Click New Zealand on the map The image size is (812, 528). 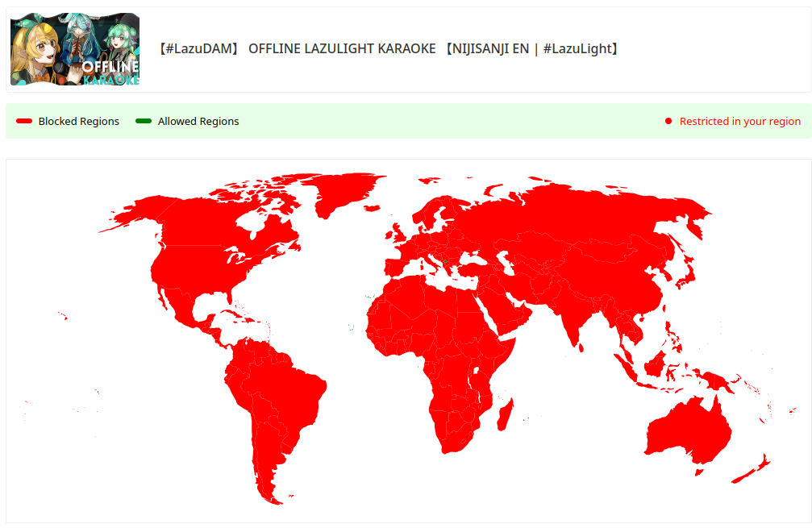point(756,469)
